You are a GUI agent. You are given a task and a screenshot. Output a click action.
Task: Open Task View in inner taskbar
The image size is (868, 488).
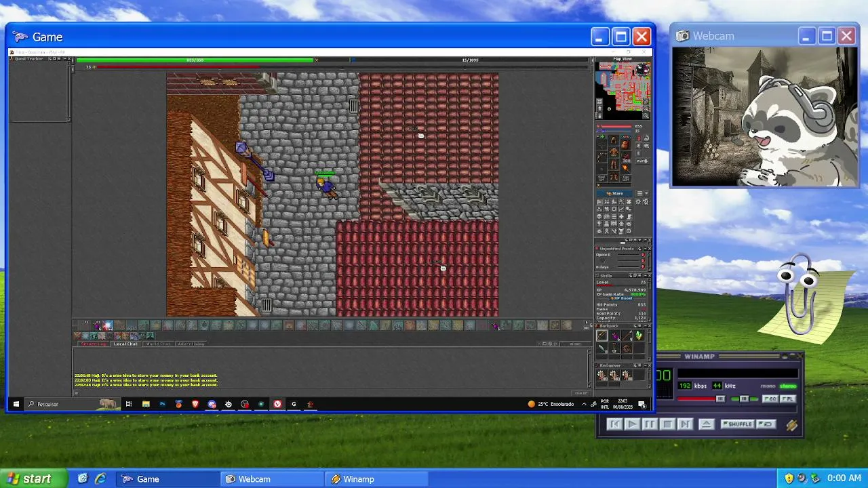pos(128,404)
